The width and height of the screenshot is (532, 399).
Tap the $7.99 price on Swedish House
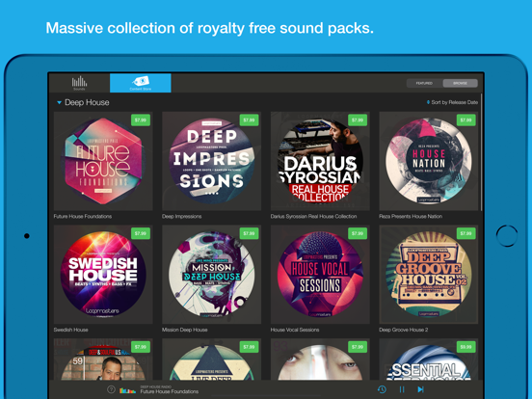(x=141, y=233)
